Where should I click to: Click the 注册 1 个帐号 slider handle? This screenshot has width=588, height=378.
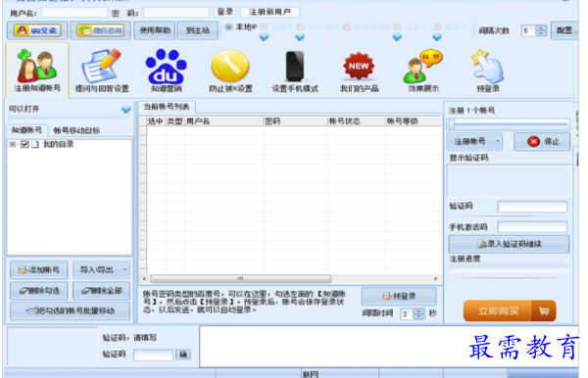(x=452, y=124)
